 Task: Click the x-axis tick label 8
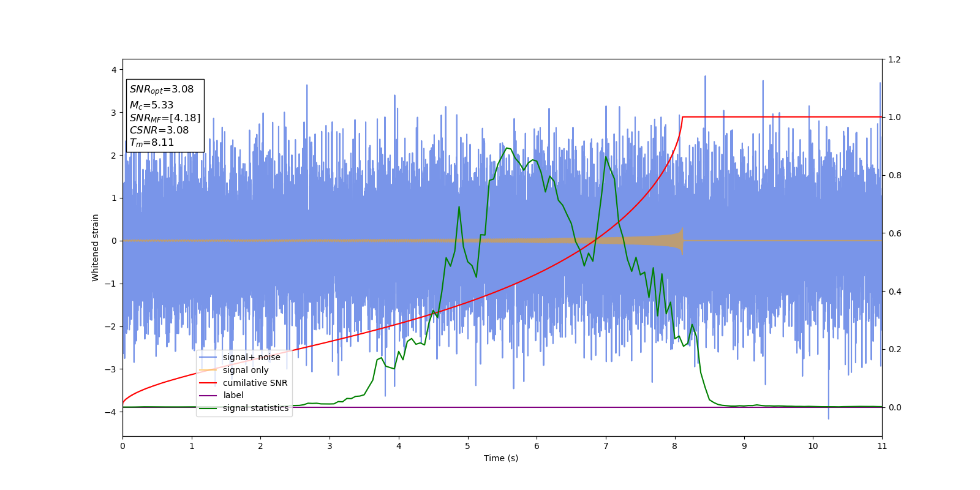click(x=675, y=446)
